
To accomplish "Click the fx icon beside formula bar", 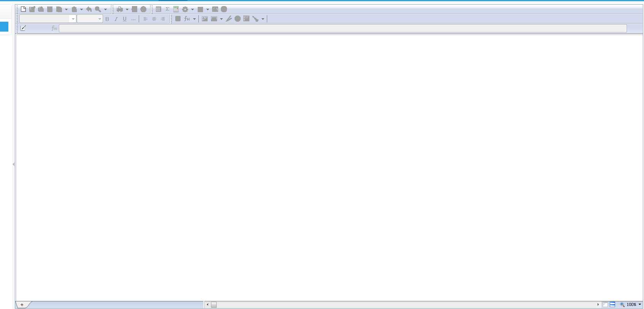I will (x=54, y=28).
